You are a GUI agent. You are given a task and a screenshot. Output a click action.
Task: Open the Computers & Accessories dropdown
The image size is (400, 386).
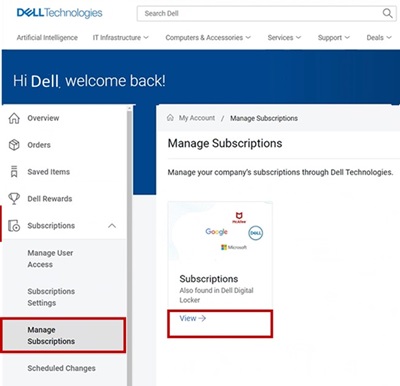[208, 38]
